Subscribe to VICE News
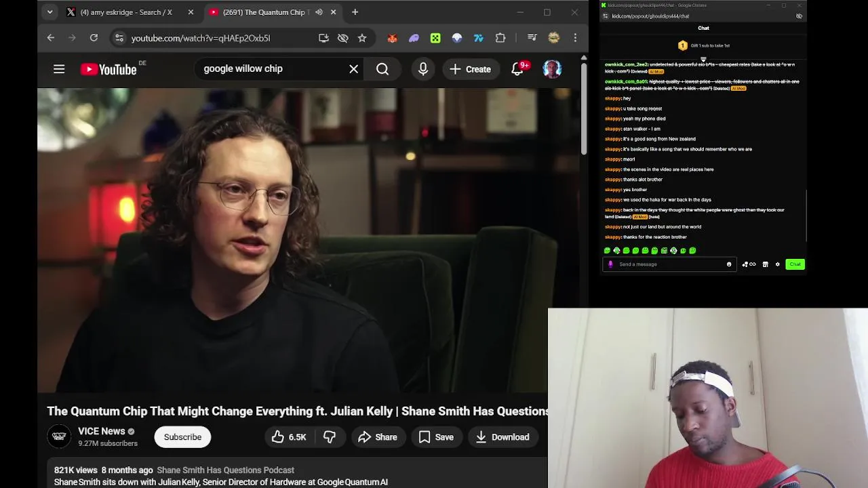 coord(182,437)
